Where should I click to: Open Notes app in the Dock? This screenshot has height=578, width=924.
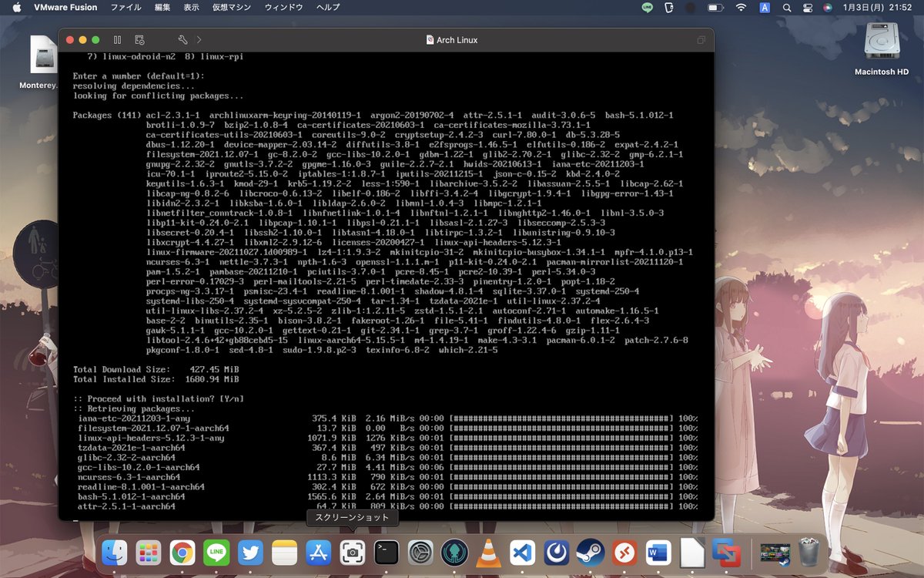click(284, 552)
